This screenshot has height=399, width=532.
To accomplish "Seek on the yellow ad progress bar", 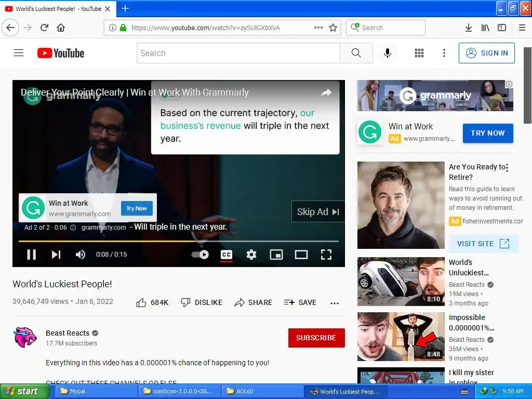I will [x=179, y=241].
